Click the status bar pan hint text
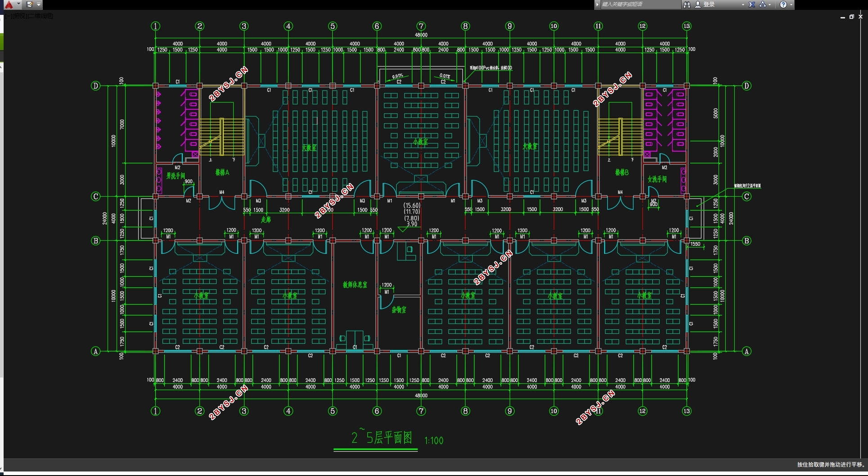868x476 pixels. (x=831, y=465)
